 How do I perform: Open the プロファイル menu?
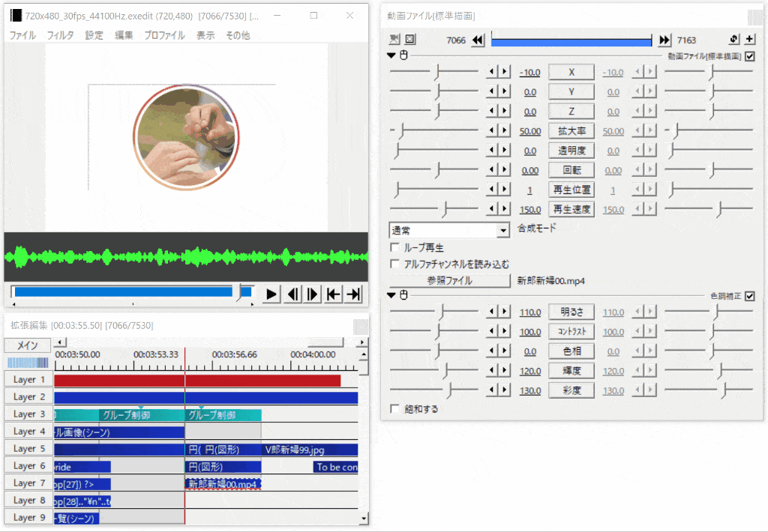pos(164,35)
